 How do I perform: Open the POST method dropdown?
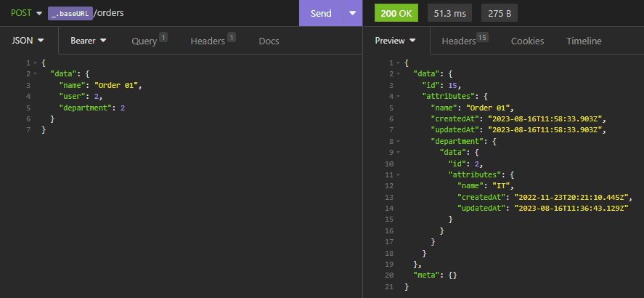coord(26,13)
